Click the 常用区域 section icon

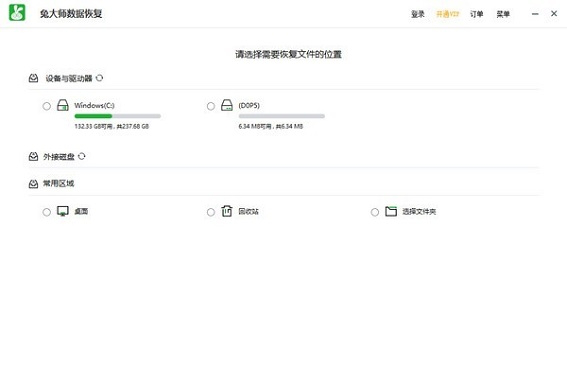coord(33,184)
